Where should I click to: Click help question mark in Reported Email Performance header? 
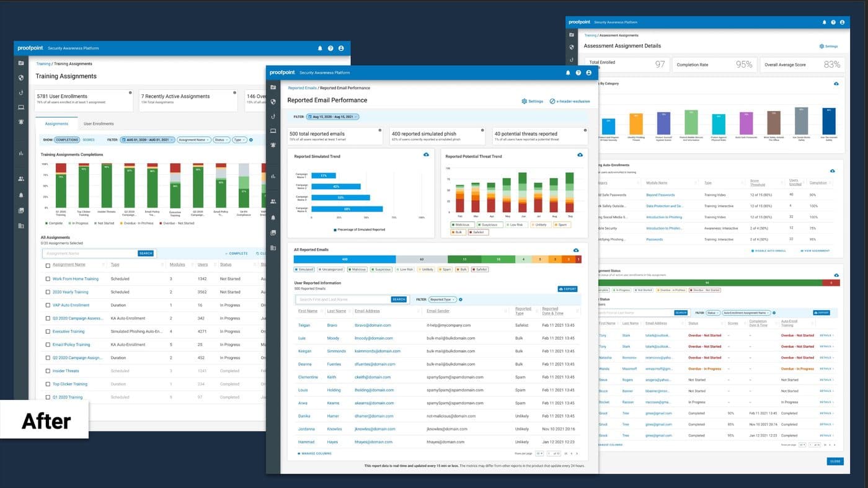[578, 73]
